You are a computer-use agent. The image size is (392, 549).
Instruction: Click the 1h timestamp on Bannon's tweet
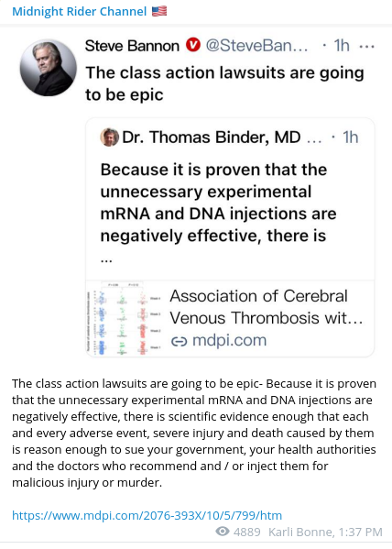pos(342,46)
